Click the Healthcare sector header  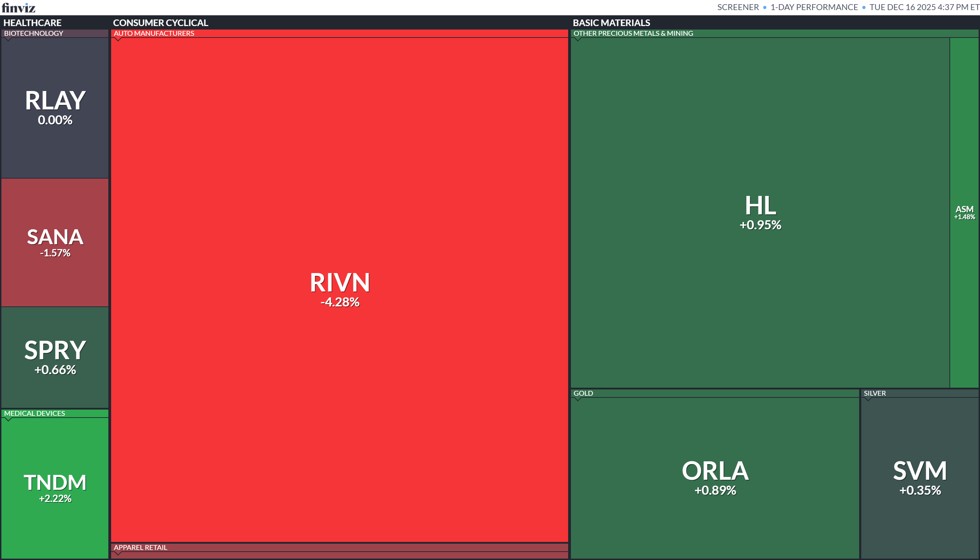point(32,23)
